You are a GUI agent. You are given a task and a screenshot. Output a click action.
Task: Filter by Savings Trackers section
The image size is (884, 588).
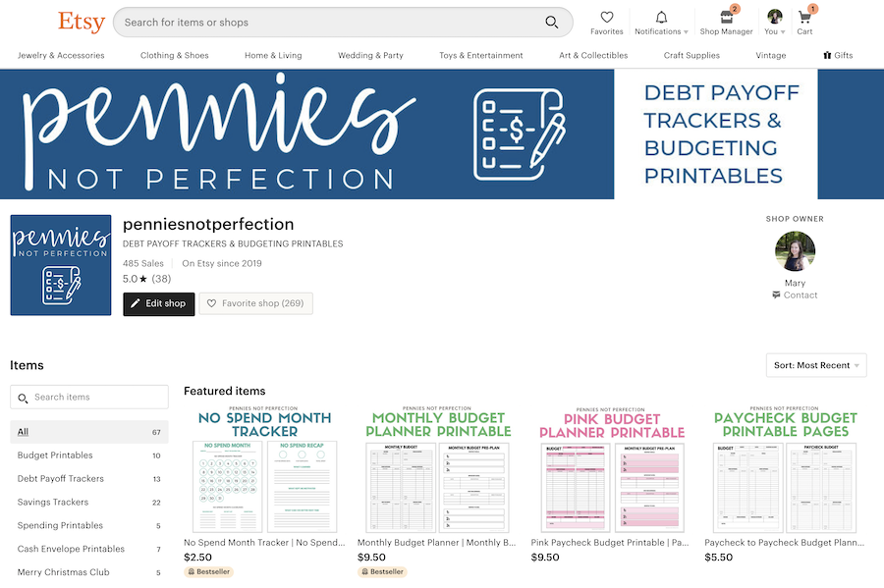tap(89, 502)
